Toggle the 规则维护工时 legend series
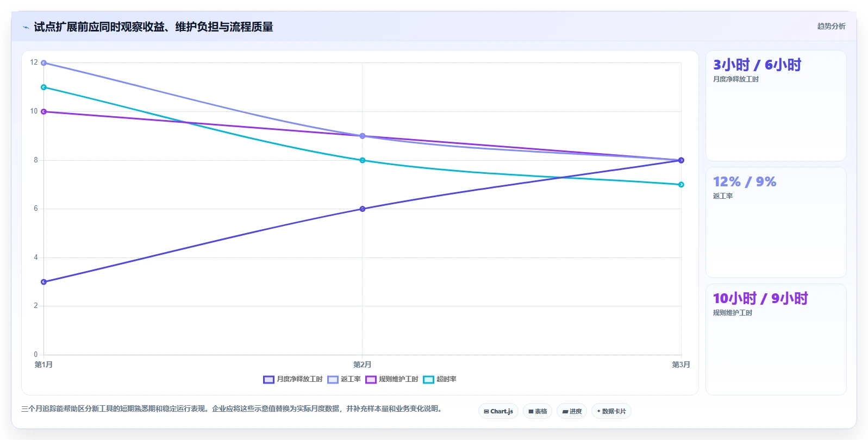 (x=392, y=379)
